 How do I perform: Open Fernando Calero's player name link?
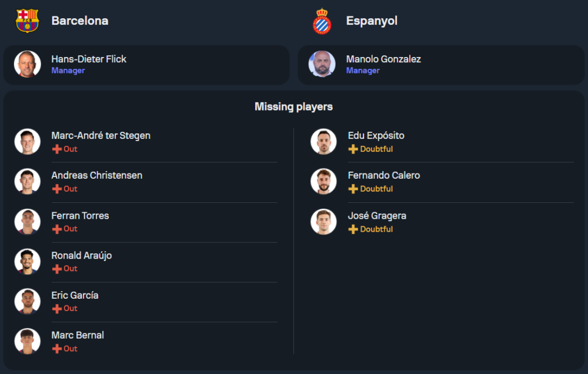pyautogui.click(x=383, y=175)
